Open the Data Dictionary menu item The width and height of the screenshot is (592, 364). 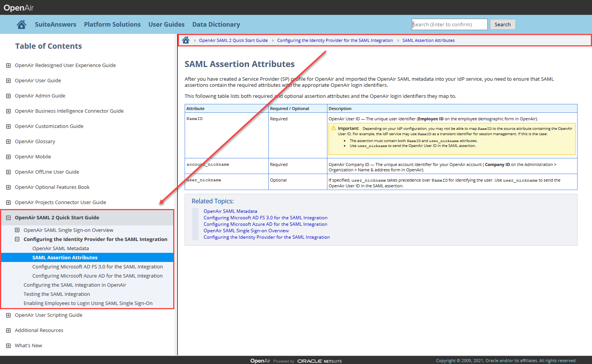(x=216, y=24)
